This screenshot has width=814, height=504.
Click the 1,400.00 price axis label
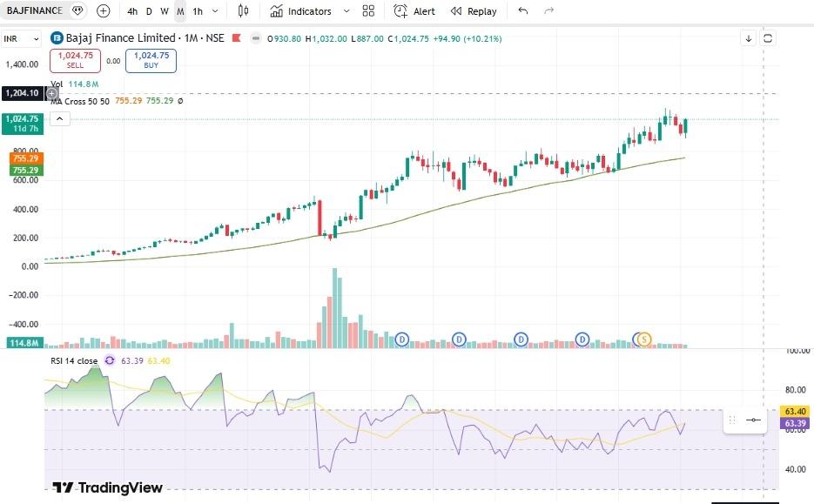click(x=22, y=64)
